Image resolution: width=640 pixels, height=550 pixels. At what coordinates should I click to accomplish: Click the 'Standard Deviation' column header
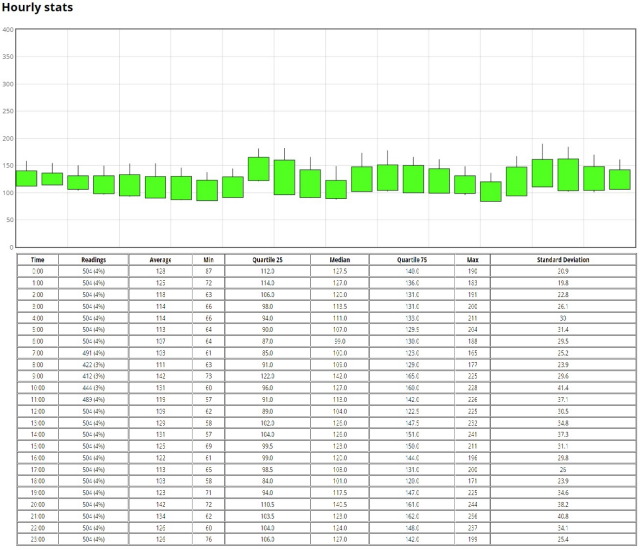(x=563, y=259)
